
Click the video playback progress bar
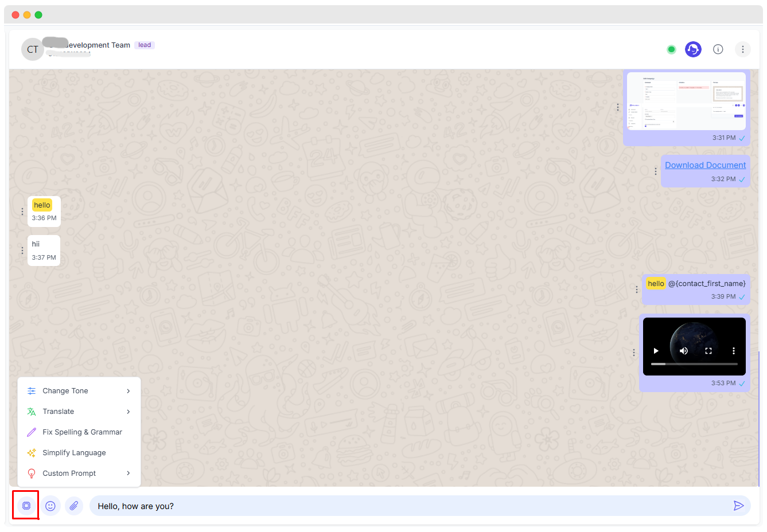694,363
